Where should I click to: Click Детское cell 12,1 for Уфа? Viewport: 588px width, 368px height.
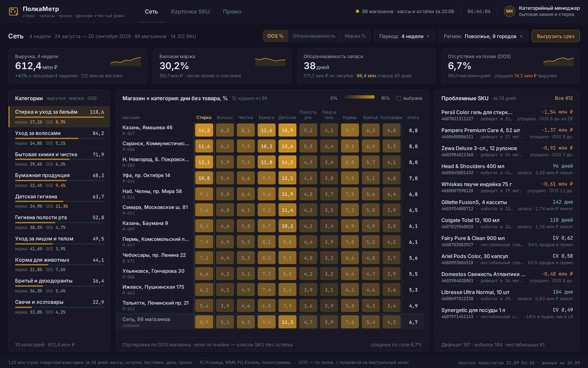(287, 178)
